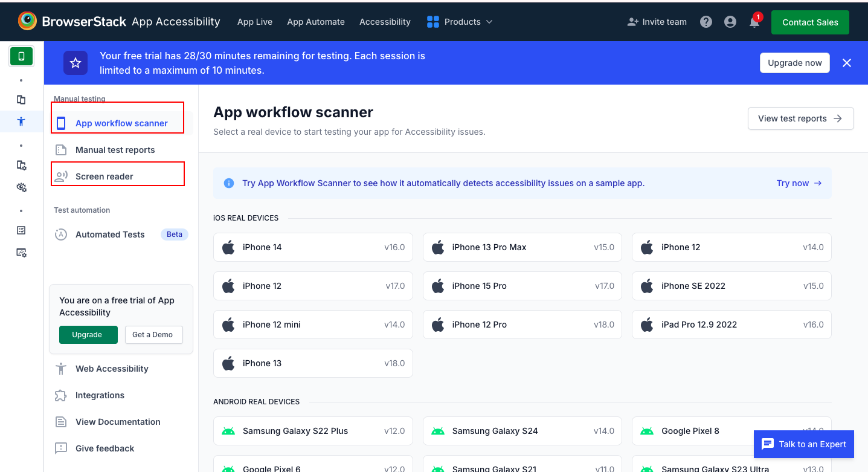
Task: Open the notifications bell icon
Action: [754, 22]
